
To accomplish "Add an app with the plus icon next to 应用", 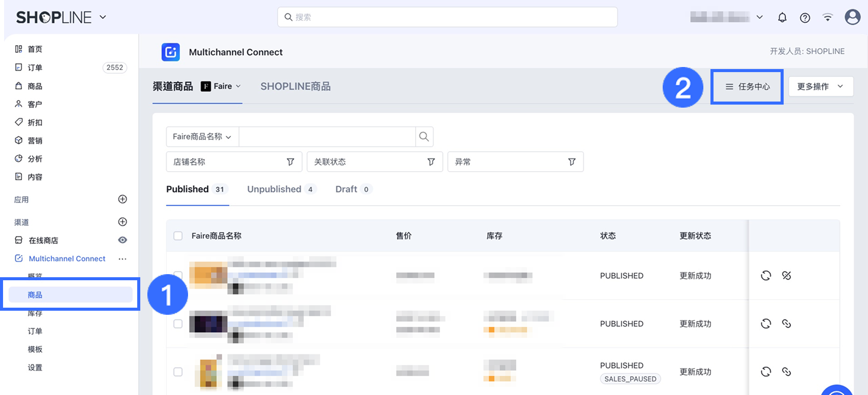I will point(122,199).
